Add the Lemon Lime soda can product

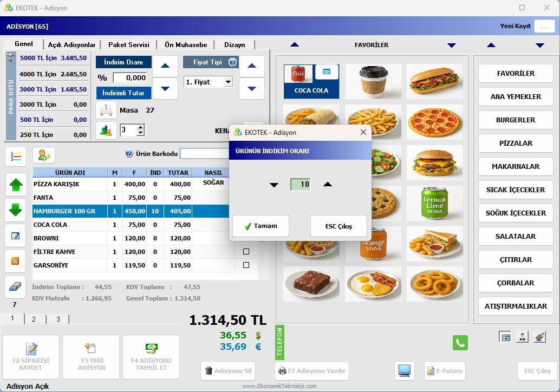pyautogui.click(x=435, y=204)
